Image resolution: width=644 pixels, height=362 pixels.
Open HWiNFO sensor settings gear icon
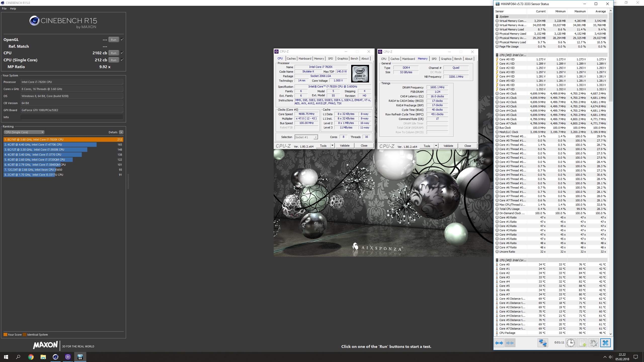tap(593, 343)
